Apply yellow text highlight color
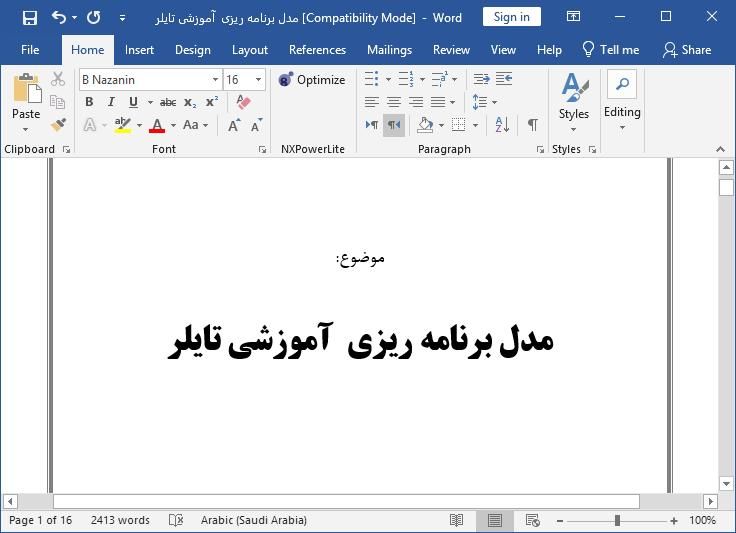This screenshot has width=736, height=533. [x=123, y=125]
